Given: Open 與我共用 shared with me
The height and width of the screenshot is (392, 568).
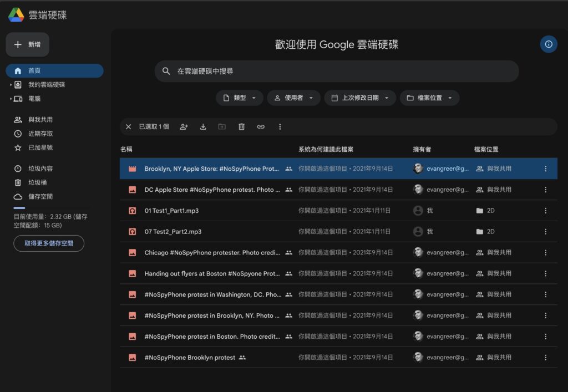Looking at the screenshot, I should point(40,119).
